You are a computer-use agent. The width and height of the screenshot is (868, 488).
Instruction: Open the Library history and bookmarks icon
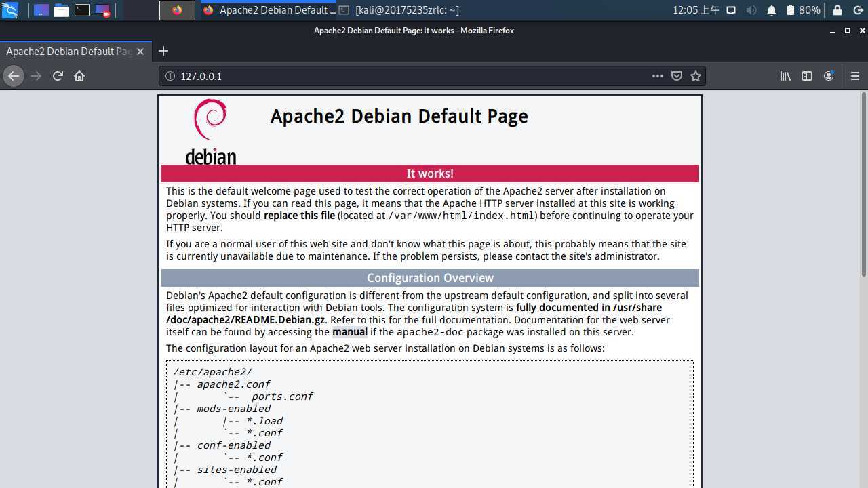point(785,76)
